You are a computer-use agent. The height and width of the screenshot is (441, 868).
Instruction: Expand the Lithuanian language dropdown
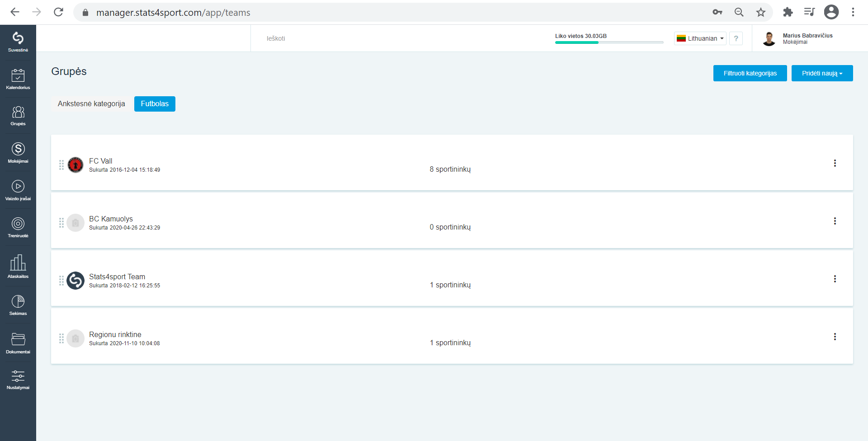700,38
